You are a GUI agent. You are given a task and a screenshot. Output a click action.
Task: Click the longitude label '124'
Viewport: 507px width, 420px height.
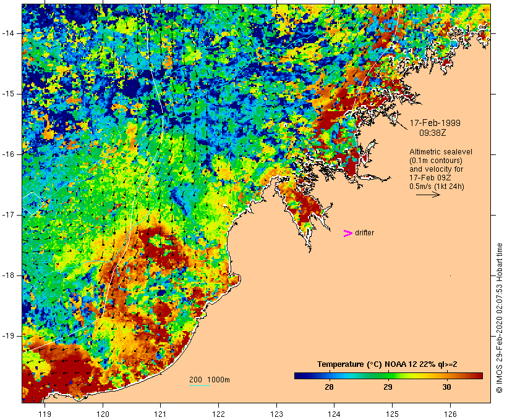click(334, 414)
